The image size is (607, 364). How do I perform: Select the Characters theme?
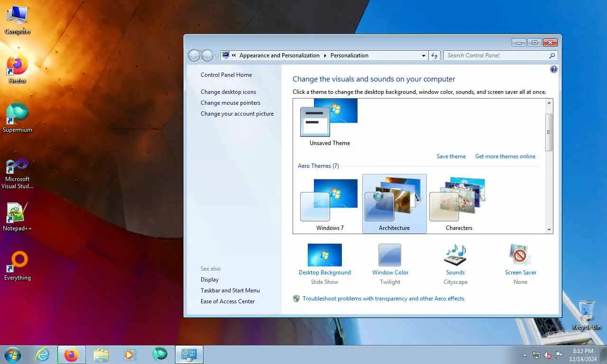pos(459,204)
